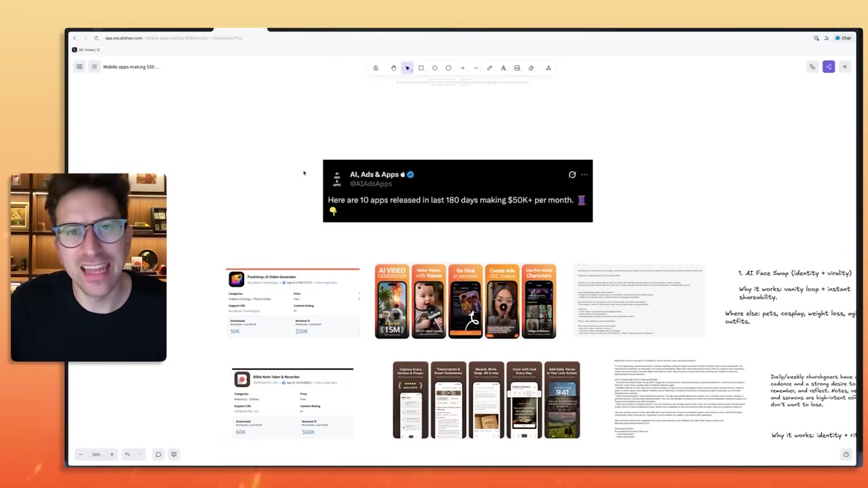Select the Eraser tool
Viewport: 868px width, 488px height.
531,68
